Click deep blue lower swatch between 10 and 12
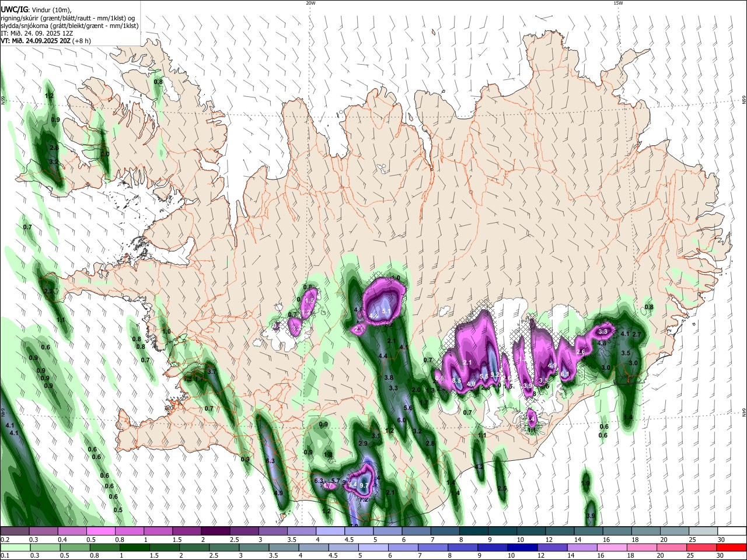This screenshot has width=747, height=560. tap(522, 547)
